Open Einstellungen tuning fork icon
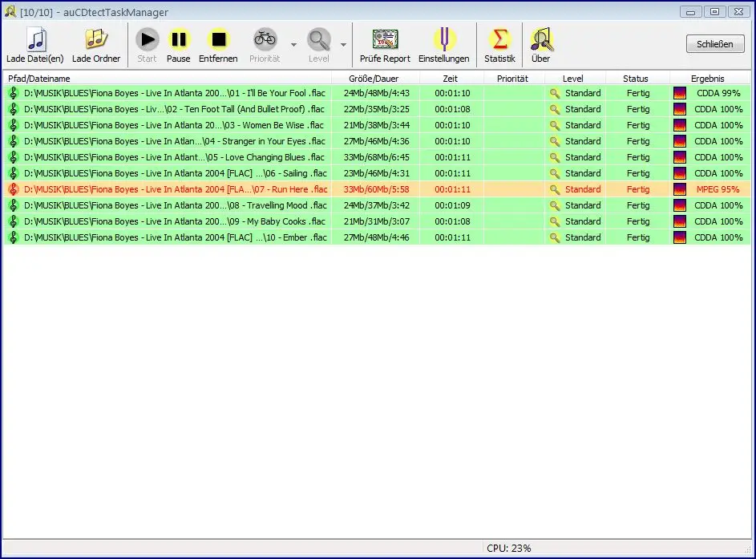The image size is (756, 559). click(x=444, y=39)
